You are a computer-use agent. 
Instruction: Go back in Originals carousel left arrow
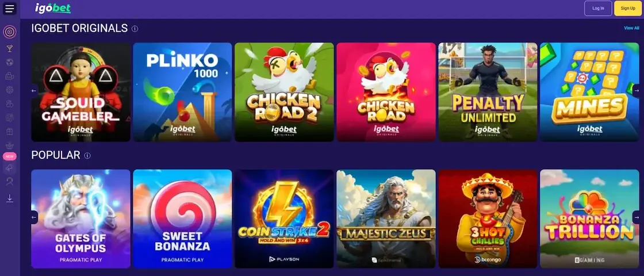(x=34, y=90)
